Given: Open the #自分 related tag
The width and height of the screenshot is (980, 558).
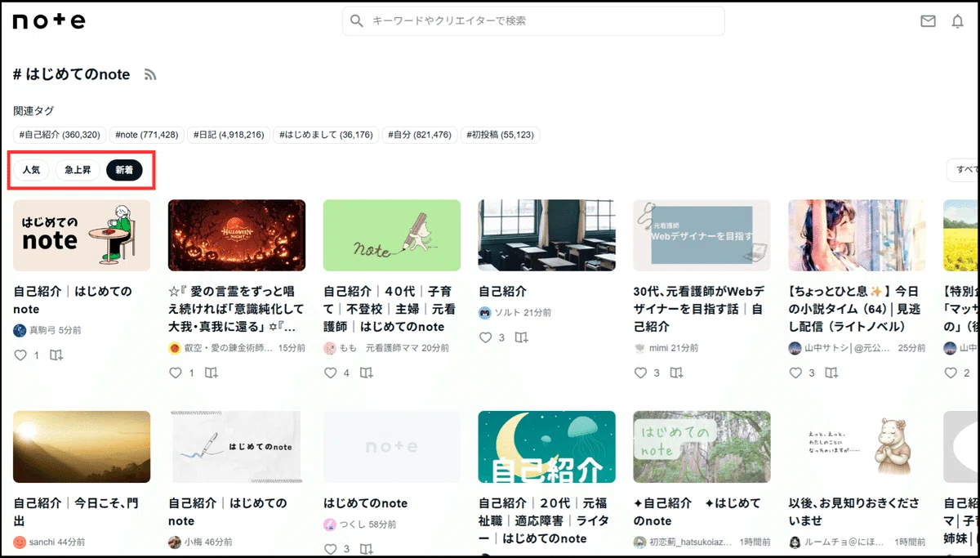Looking at the screenshot, I should tap(420, 135).
